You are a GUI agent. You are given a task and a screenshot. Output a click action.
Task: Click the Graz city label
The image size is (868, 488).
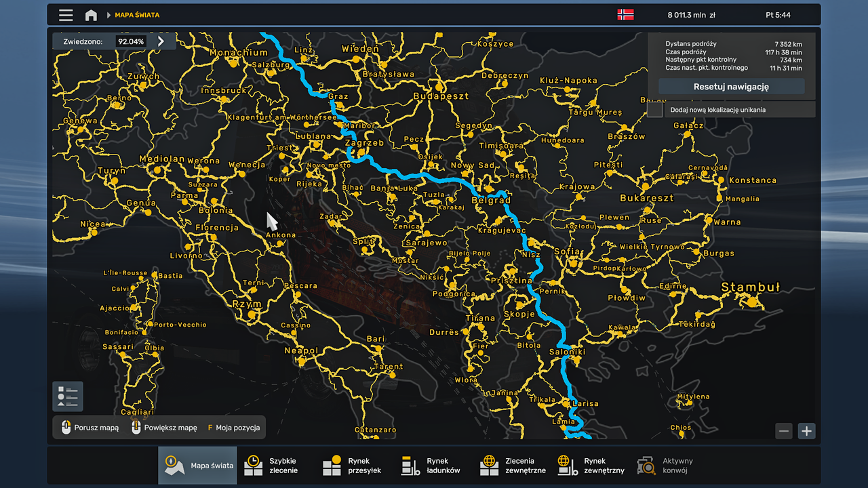(338, 96)
